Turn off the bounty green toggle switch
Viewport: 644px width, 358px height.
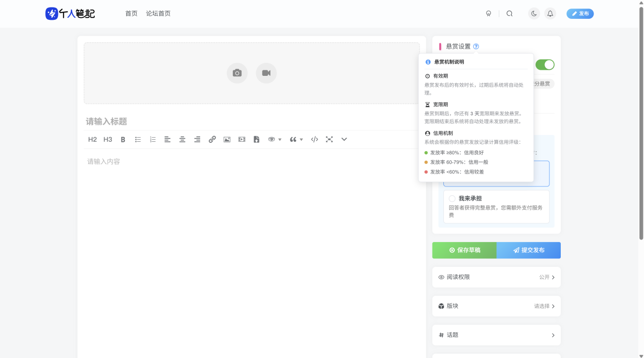(x=545, y=65)
